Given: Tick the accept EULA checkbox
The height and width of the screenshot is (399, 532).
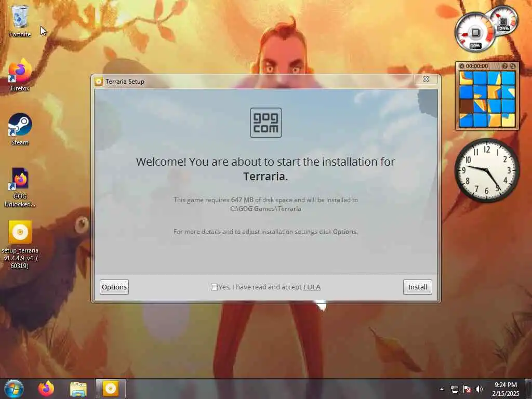Looking at the screenshot, I should (214, 287).
